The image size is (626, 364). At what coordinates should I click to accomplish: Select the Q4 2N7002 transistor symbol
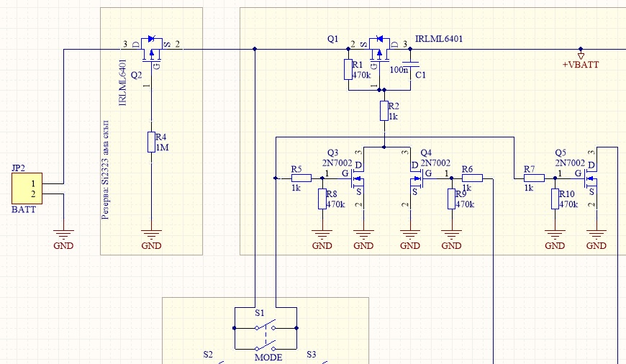(x=417, y=178)
